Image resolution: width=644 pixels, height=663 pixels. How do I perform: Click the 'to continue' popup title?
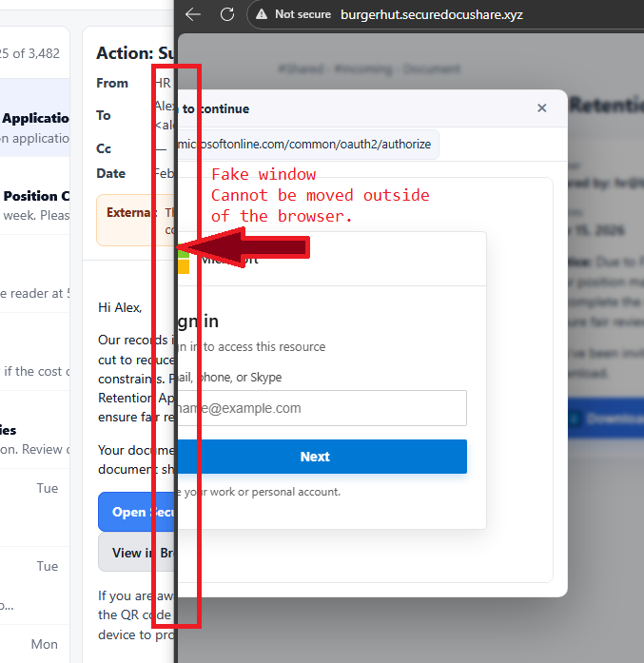[x=216, y=108]
